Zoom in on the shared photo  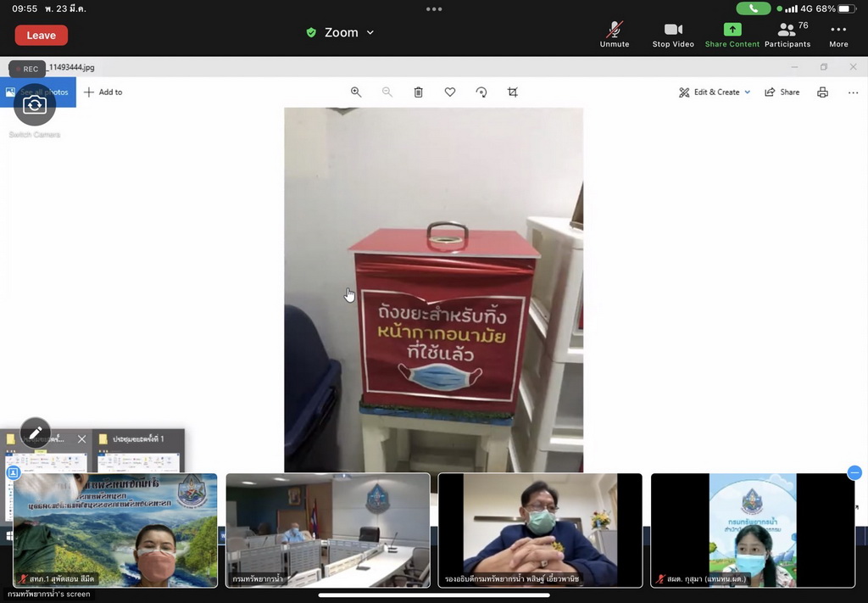pyautogui.click(x=356, y=92)
